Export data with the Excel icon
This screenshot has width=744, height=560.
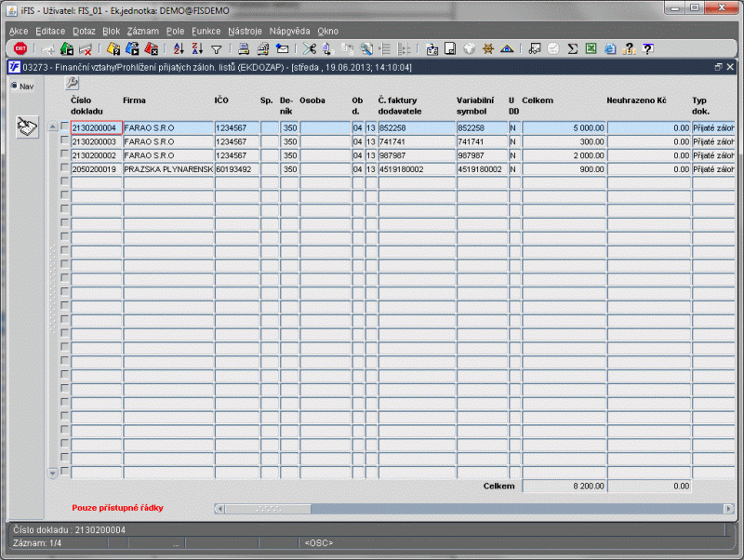point(591,48)
